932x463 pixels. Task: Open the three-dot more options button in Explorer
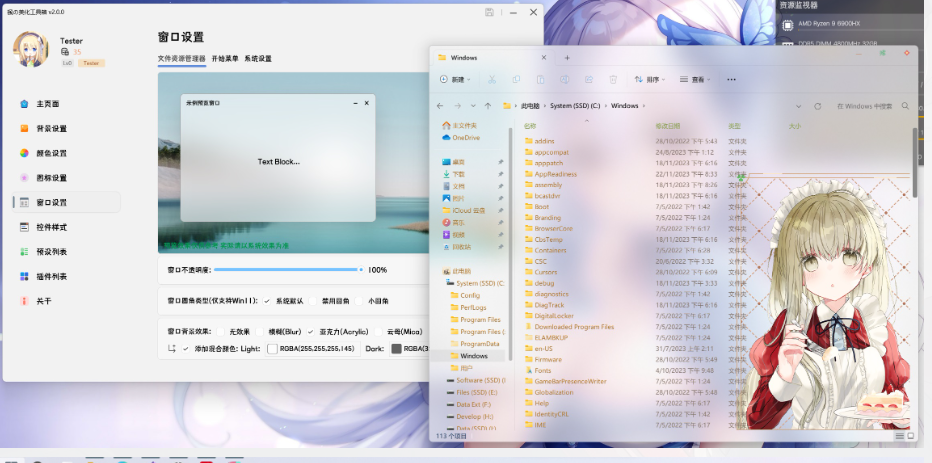pos(732,79)
